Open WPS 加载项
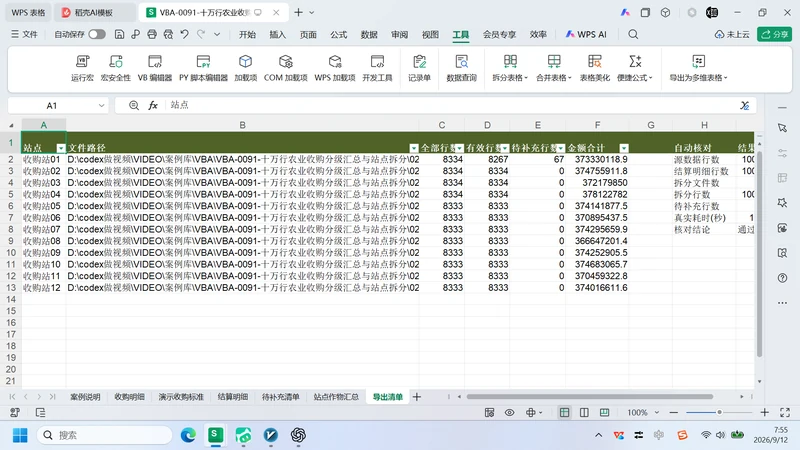800x450 pixels. (335, 68)
